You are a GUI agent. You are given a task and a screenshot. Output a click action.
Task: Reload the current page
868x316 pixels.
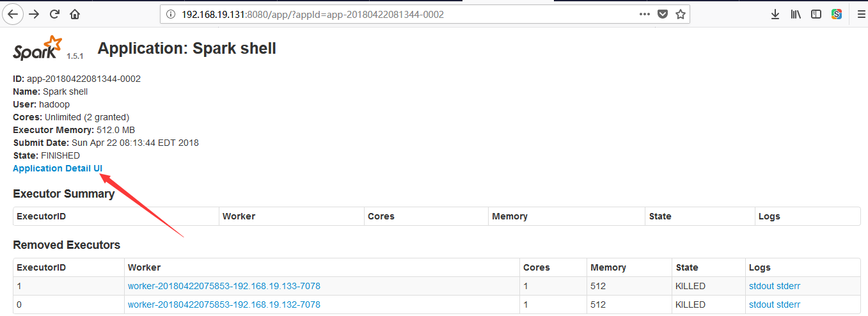point(54,14)
